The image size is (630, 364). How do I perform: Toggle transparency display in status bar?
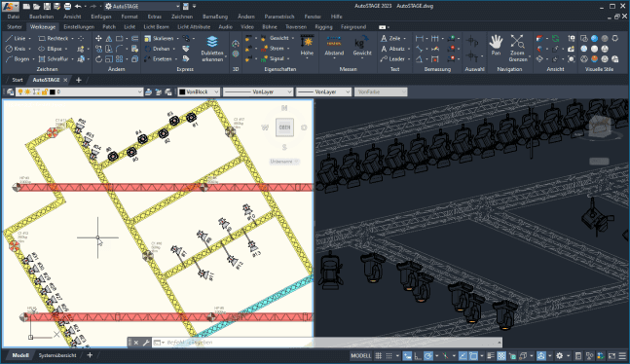click(501, 356)
